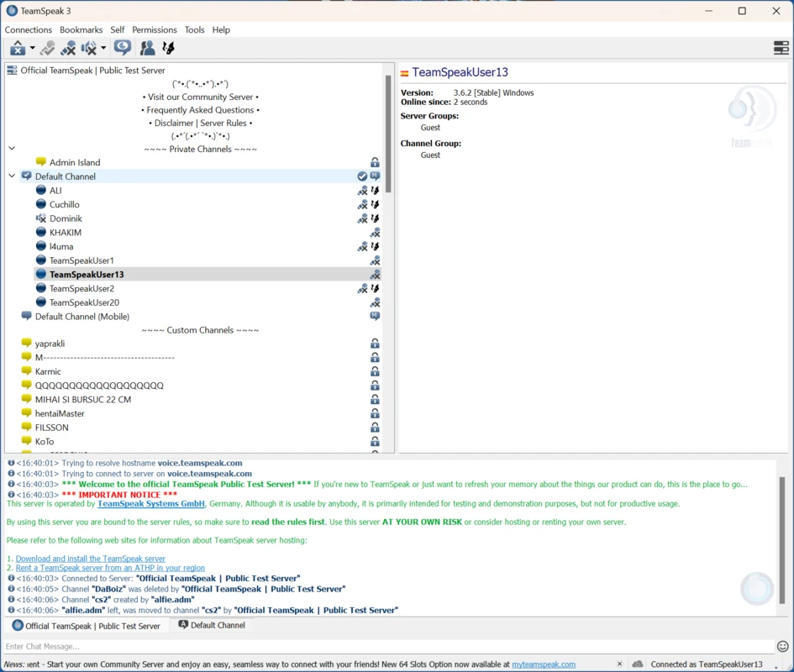Open the myteamspeak.com news link

tap(543, 664)
